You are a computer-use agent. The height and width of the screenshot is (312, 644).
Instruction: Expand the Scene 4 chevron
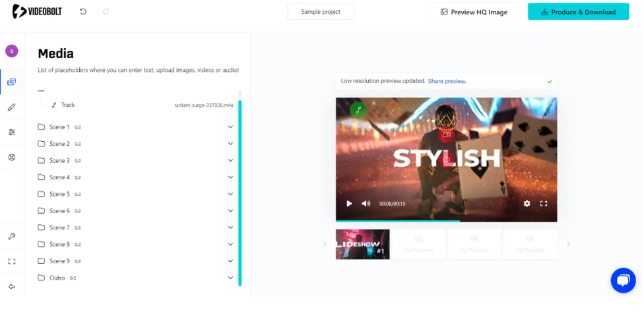(230, 177)
